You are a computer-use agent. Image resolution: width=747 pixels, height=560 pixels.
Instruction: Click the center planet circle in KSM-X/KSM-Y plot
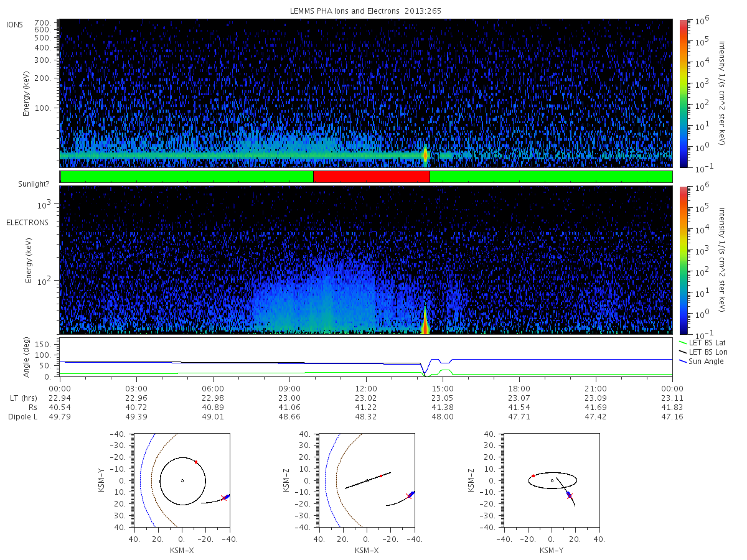182,480
